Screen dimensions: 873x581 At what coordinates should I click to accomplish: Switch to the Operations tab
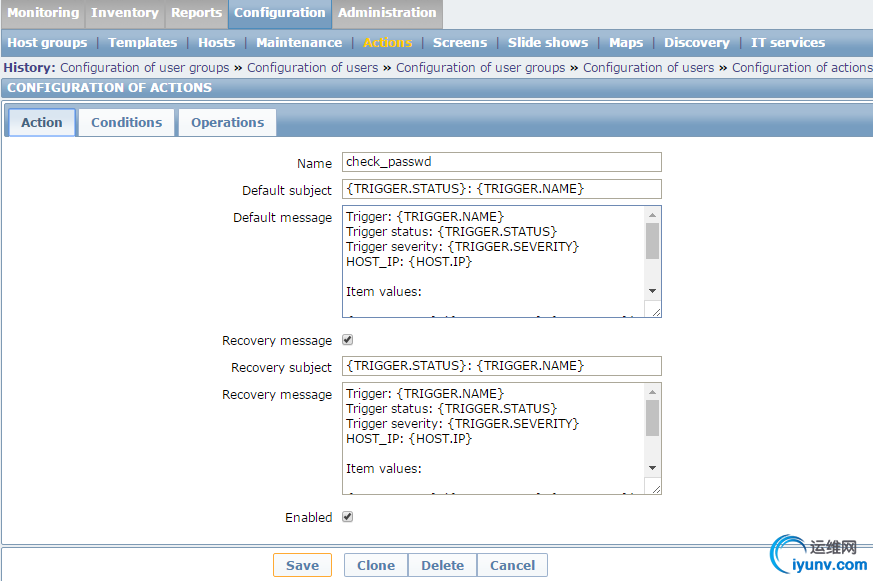click(227, 122)
